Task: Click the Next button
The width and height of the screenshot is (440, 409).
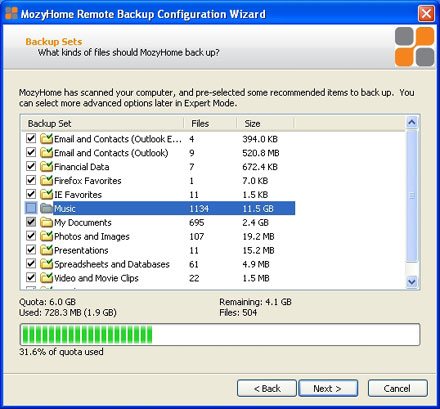Action: (x=328, y=388)
